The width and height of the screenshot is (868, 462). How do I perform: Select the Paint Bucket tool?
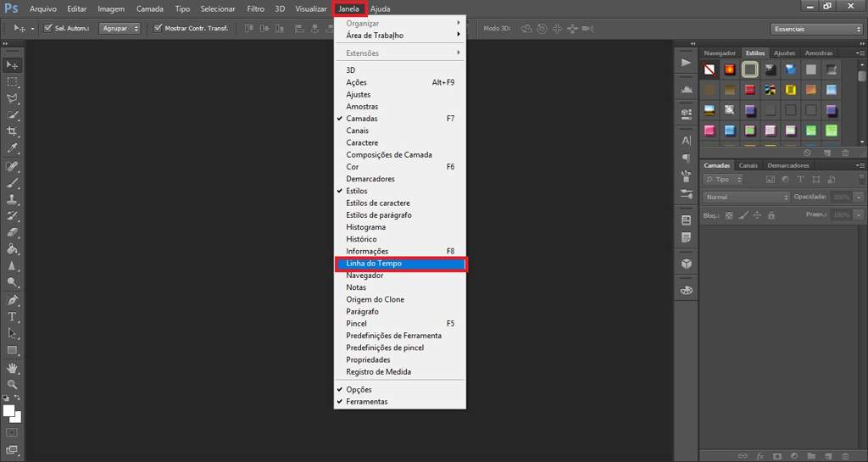tap(12, 249)
